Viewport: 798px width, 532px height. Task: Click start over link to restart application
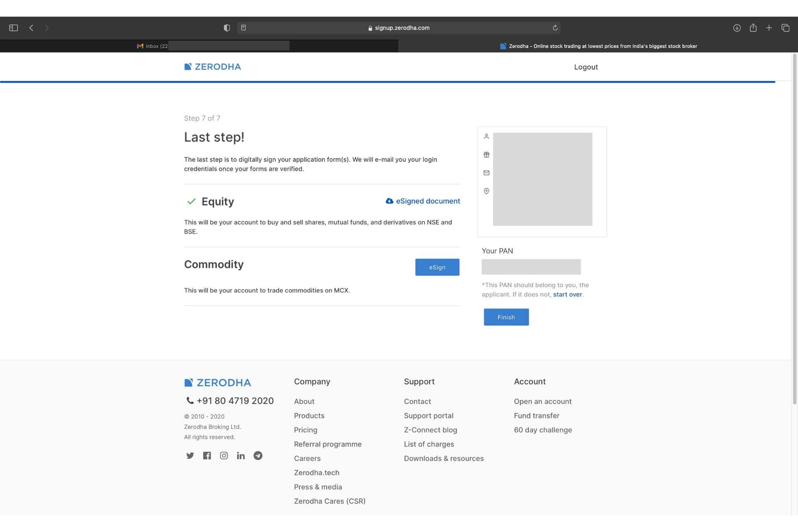click(568, 294)
